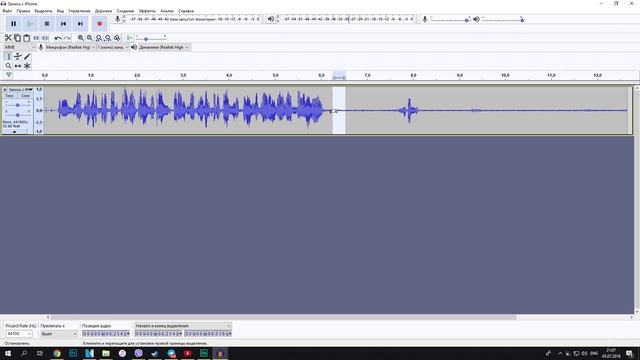The height and width of the screenshot is (360, 640).
Task: Toggle the track Соло button
Action: click(25, 96)
